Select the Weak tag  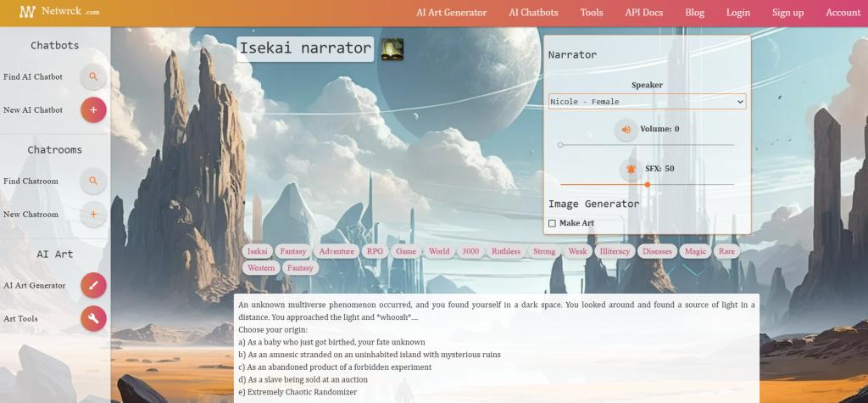tap(577, 251)
